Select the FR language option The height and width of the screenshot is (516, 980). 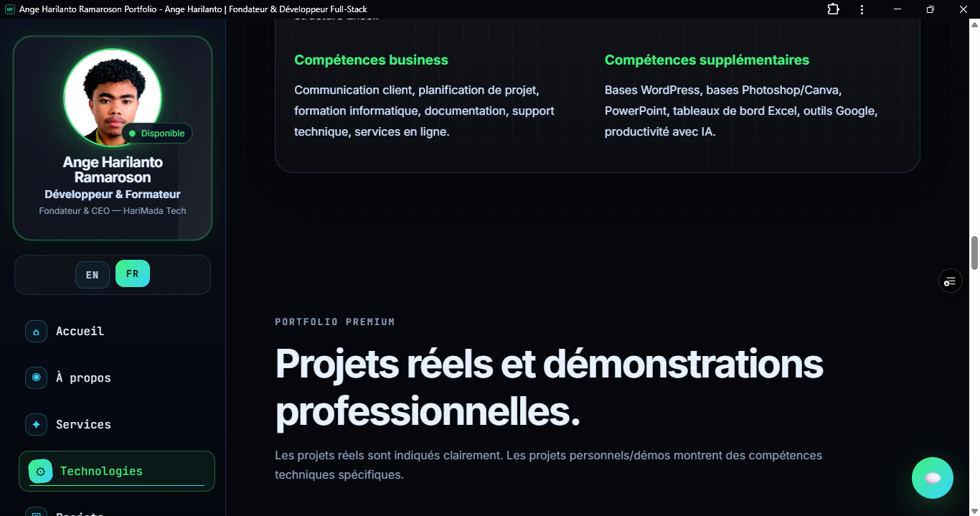(133, 273)
